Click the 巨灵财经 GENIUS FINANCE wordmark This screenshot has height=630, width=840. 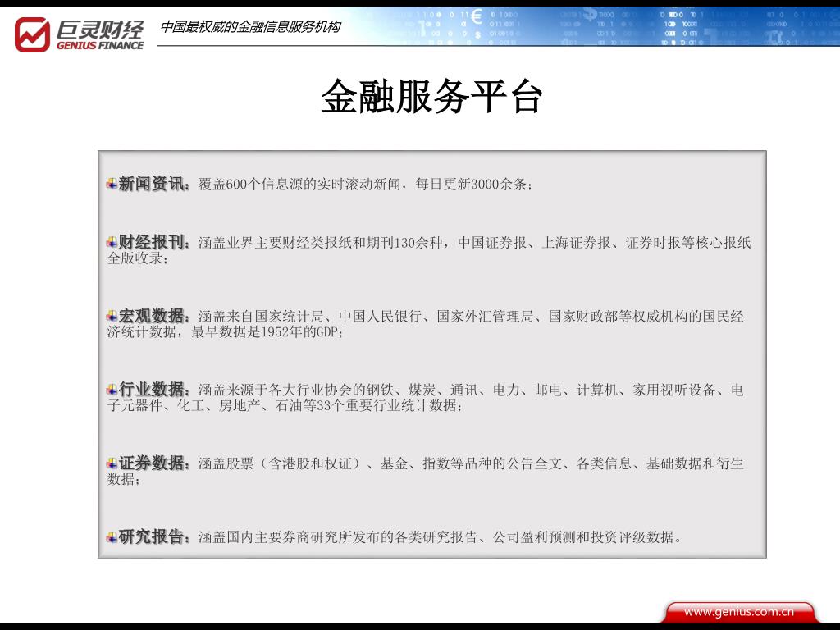[x=100, y=34]
